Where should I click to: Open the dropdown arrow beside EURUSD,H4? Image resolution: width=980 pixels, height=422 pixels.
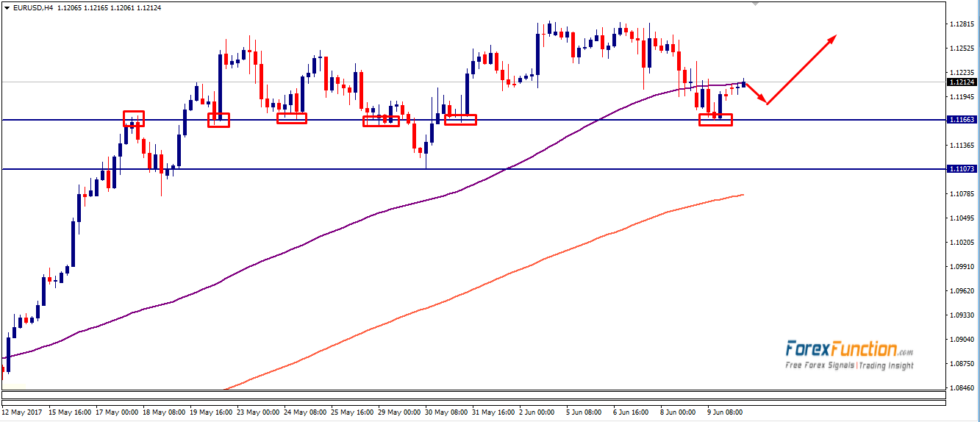(6, 7)
